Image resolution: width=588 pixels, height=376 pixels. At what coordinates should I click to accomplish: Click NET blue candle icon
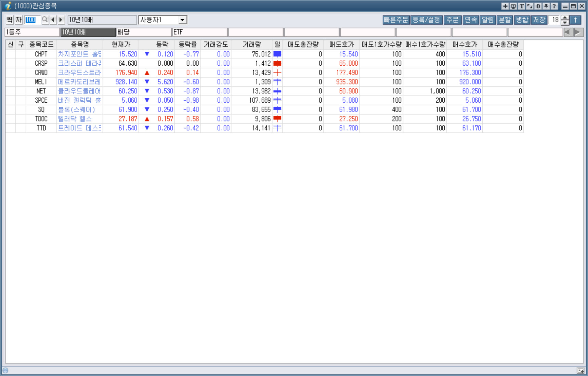click(x=277, y=91)
